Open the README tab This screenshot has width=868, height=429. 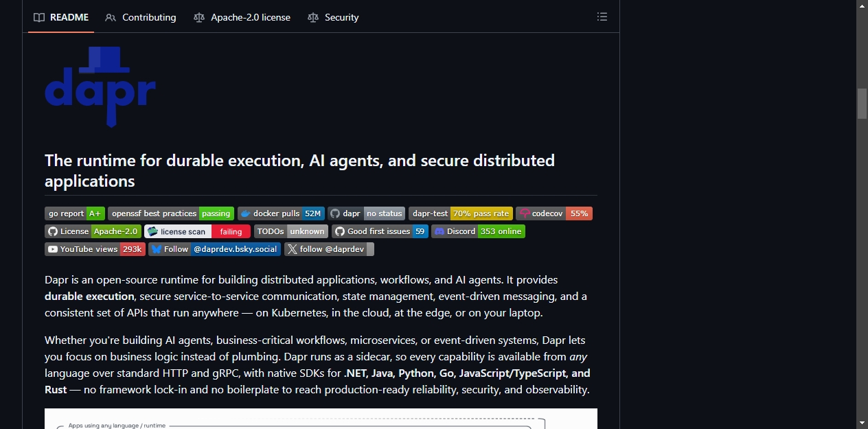coord(60,17)
